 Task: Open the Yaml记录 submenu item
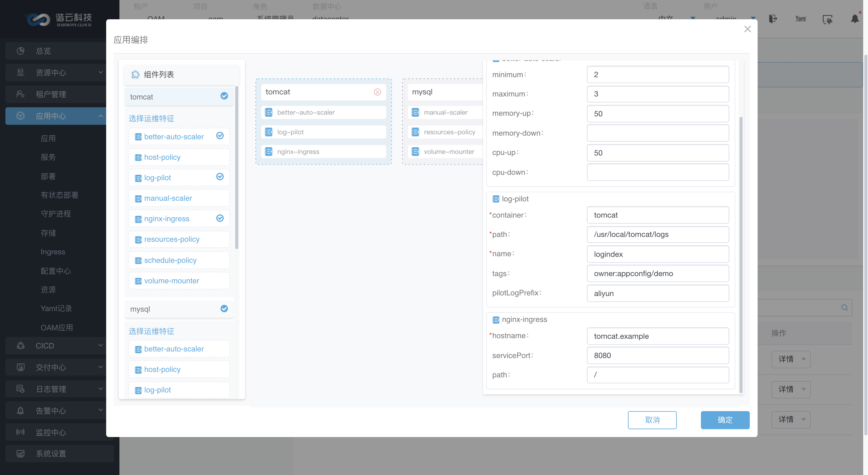click(x=56, y=308)
